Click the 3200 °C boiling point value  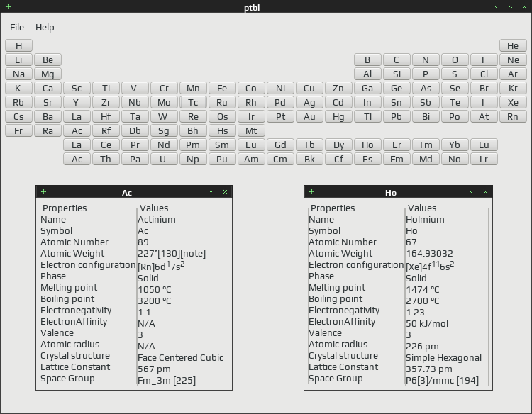[155, 301]
